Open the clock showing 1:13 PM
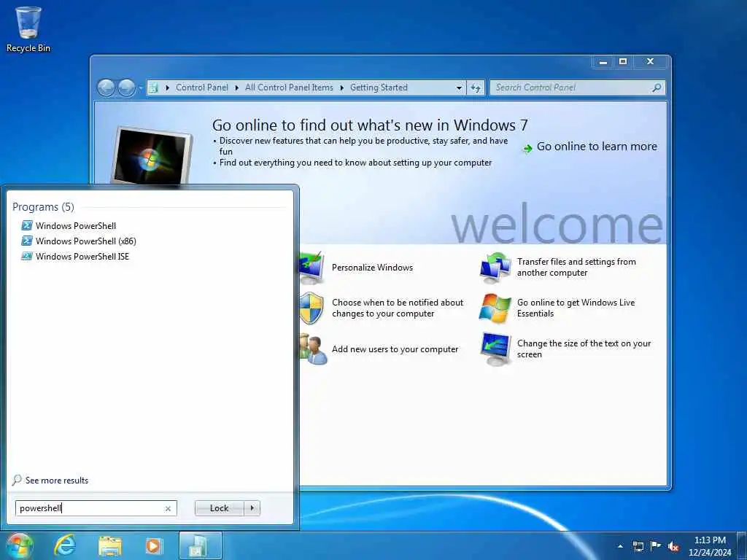This screenshot has width=747, height=560. [710, 546]
